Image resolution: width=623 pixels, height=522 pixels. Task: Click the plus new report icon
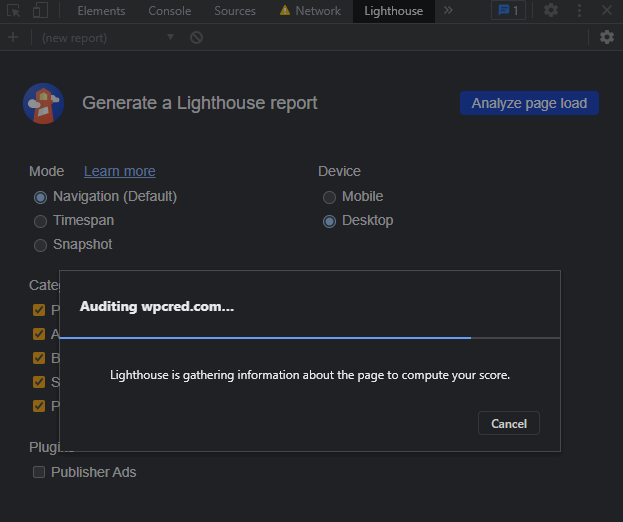click(x=13, y=37)
